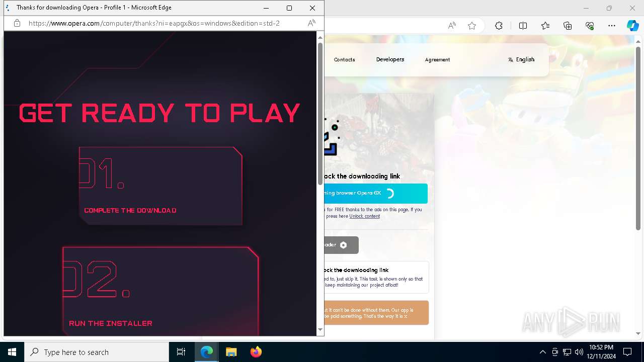Click the COMPLETE THE DOWNLOAD step card

[x=160, y=186]
